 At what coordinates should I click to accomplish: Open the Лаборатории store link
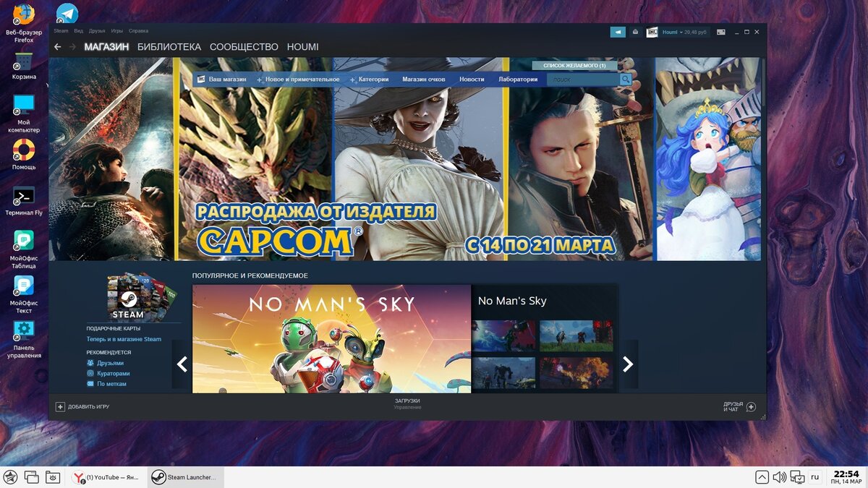[518, 80]
